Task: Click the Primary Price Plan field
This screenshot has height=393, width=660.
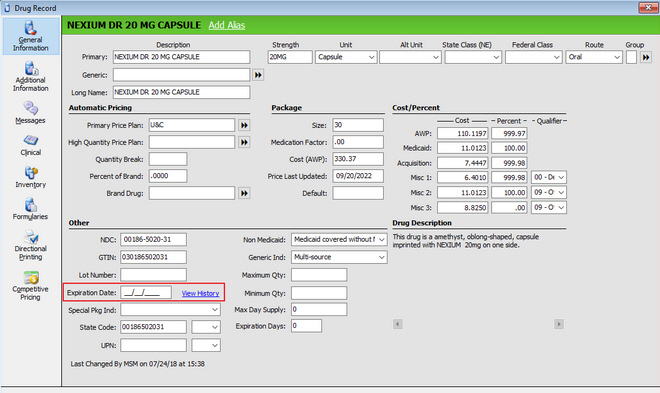Action: [192, 125]
